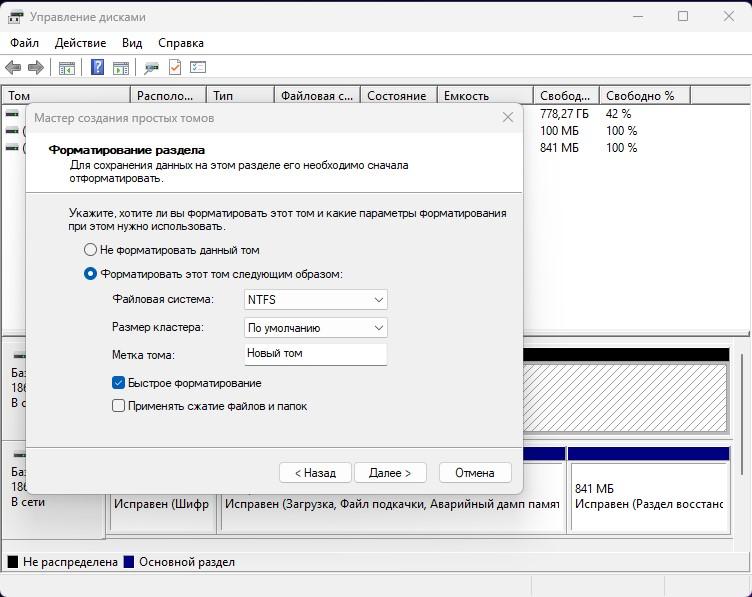Uncheck 'Быстрое форматирование' checkbox
Image resolution: width=752 pixels, height=597 pixels.
click(119, 383)
